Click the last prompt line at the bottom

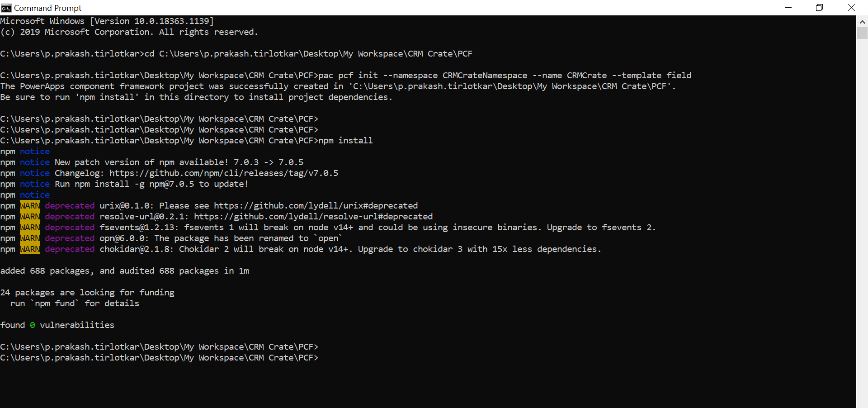pyautogui.click(x=159, y=358)
